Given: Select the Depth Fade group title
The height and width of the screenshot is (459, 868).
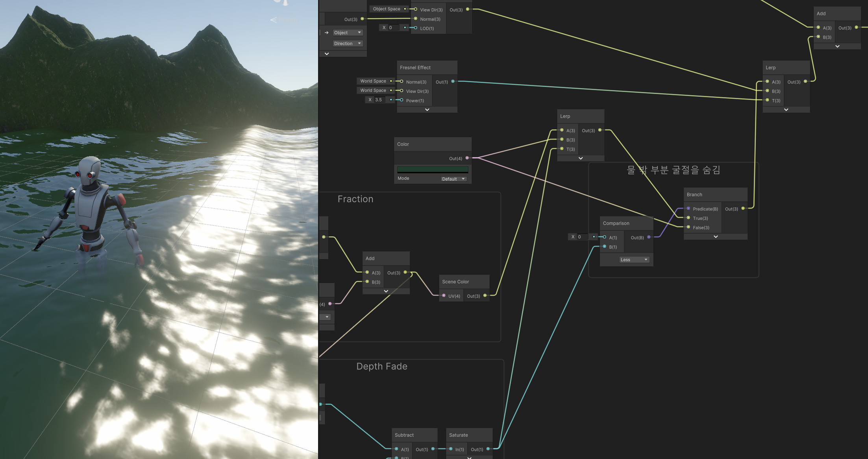Looking at the screenshot, I should coord(381,367).
